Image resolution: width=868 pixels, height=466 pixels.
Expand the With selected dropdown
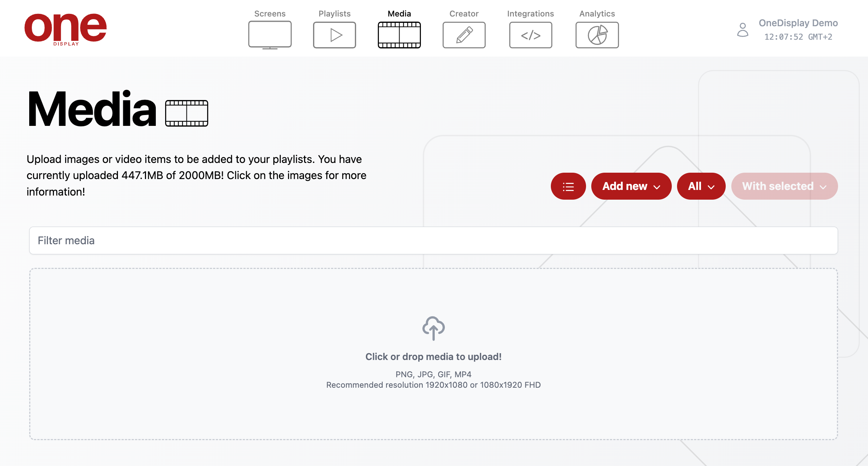pyautogui.click(x=784, y=186)
